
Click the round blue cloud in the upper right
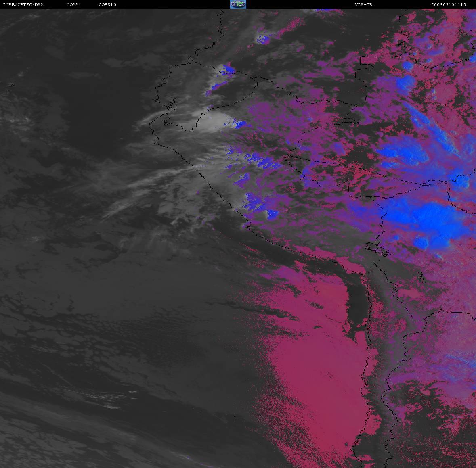click(406, 84)
